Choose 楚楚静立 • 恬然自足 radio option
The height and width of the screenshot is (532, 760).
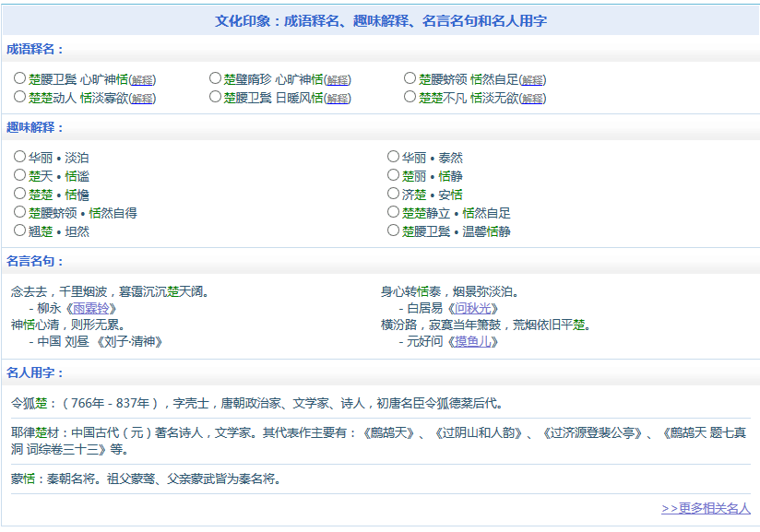(393, 212)
